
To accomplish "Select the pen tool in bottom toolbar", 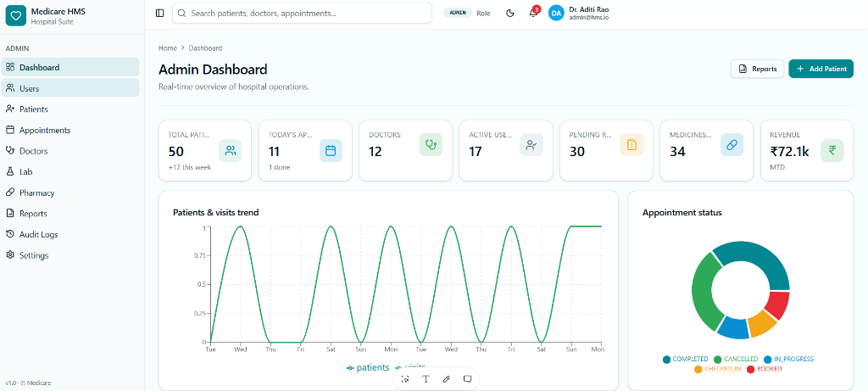I will [x=446, y=379].
